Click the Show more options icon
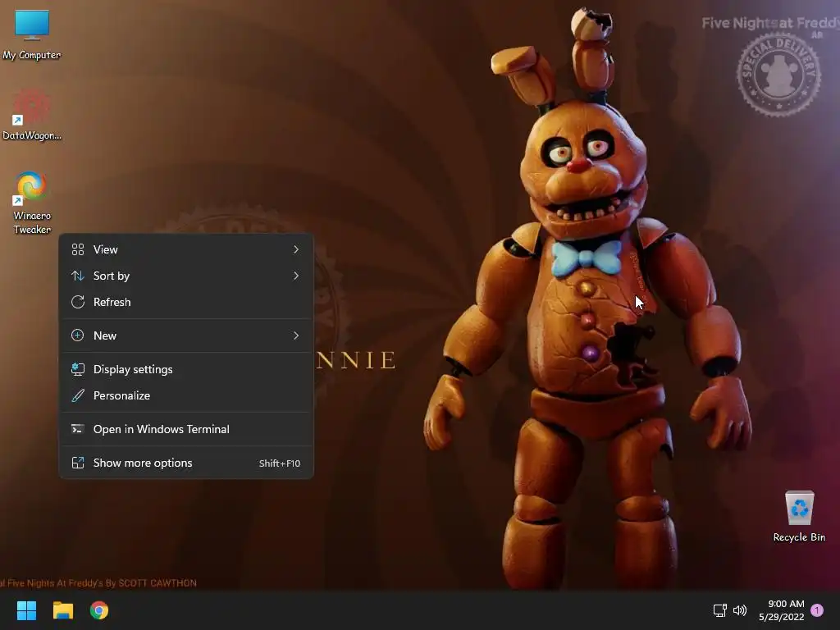The height and width of the screenshot is (630, 840). click(78, 463)
